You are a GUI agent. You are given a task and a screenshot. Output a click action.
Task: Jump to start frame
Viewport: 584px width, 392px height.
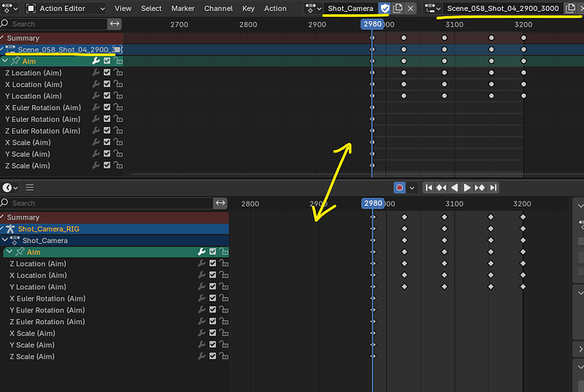pos(428,188)
